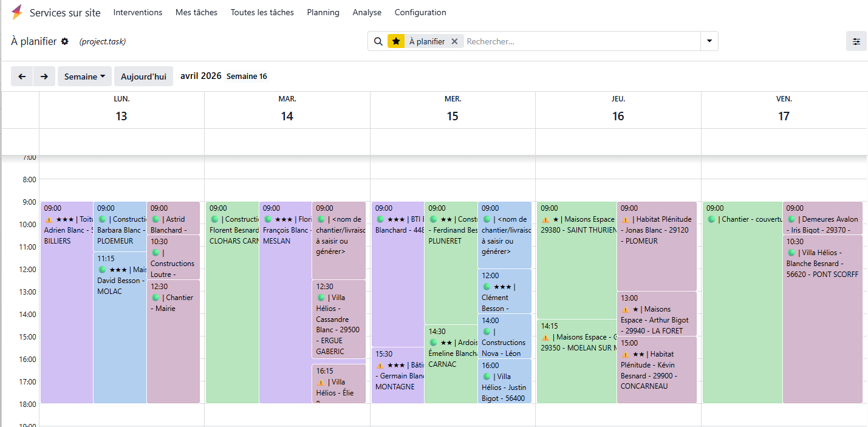Select the Friday 17 day header
The image size is (868, 427).
point(784,110)
